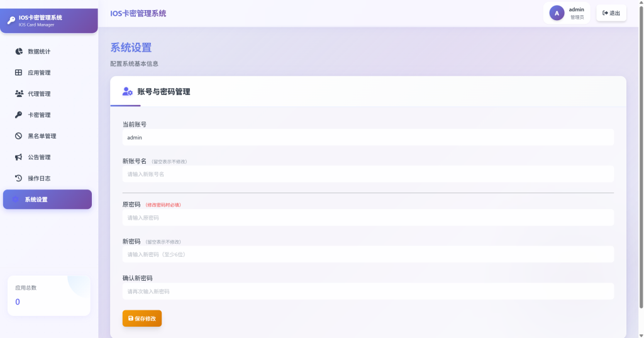Focus the 当前账号 field showing admin

pyautogui.click(x=368, y=137)
